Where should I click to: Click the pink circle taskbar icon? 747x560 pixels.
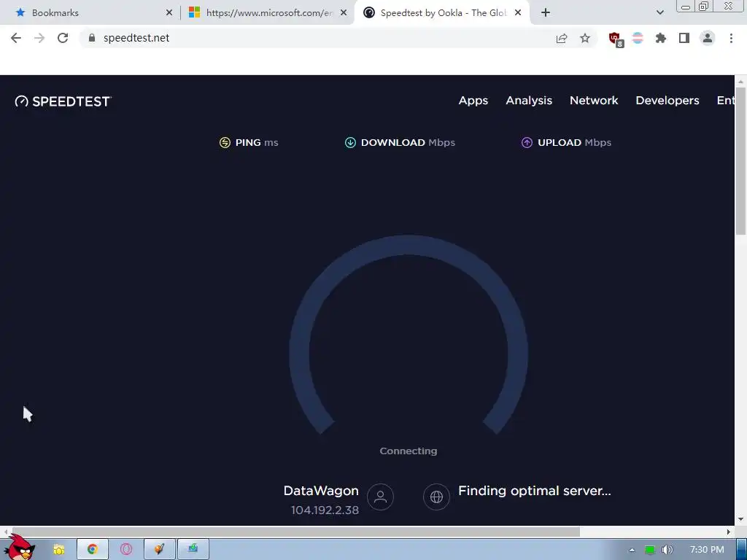[x=126, y=550]
